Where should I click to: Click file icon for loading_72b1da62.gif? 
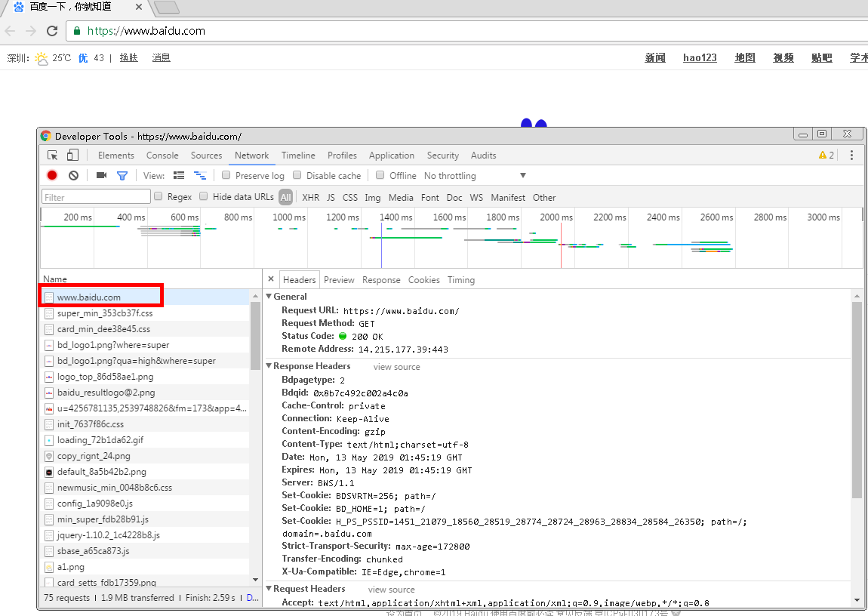(49, 441)
